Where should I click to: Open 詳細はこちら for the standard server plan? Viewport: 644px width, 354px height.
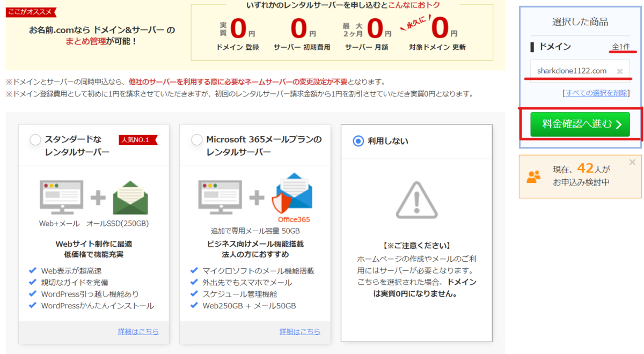tap(138, 331)
